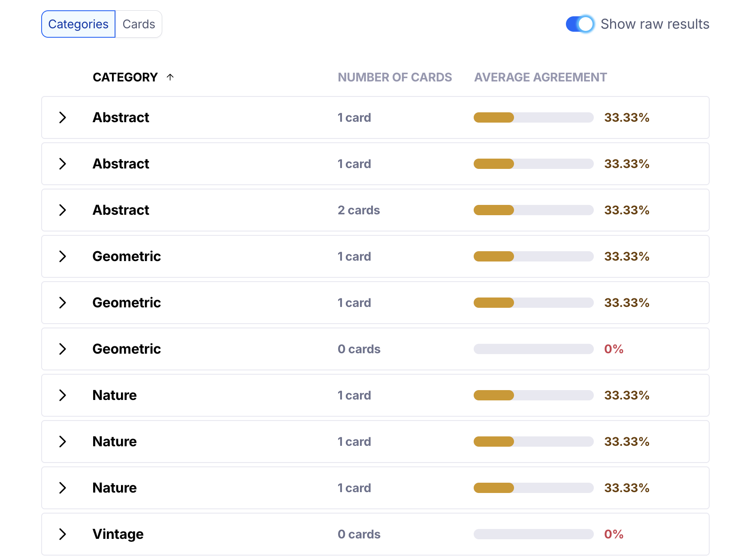
Task: Sort by NUMBER OF CARDS column header
Action: 394,77
